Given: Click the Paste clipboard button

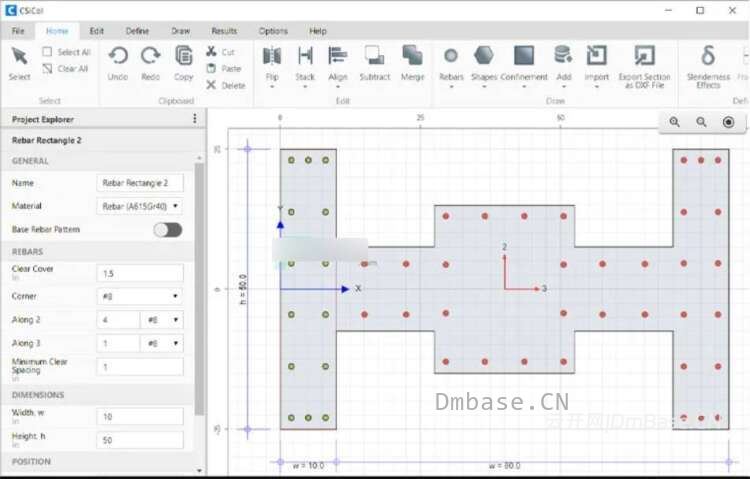Looking at the screenshot, I should 223,68.
